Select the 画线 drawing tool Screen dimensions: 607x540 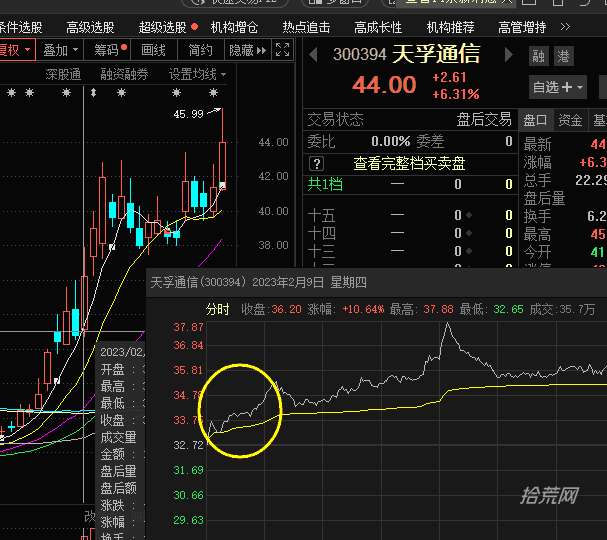pyautogui.click(x=153, y=50)
